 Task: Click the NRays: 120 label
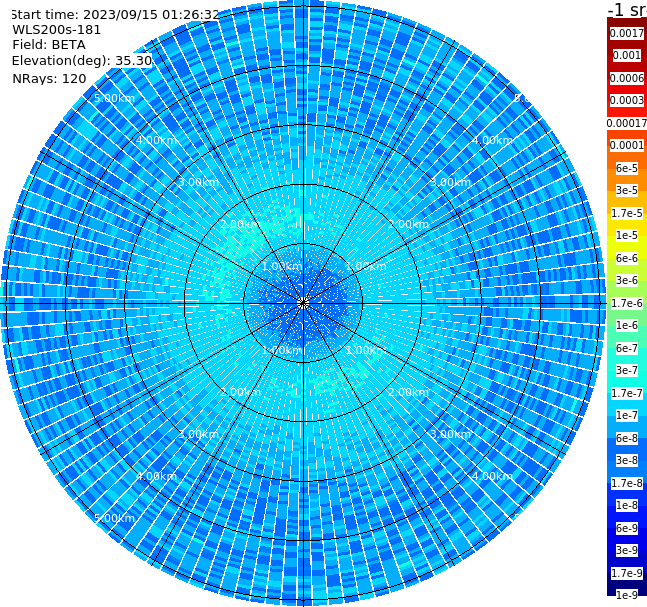49,78
